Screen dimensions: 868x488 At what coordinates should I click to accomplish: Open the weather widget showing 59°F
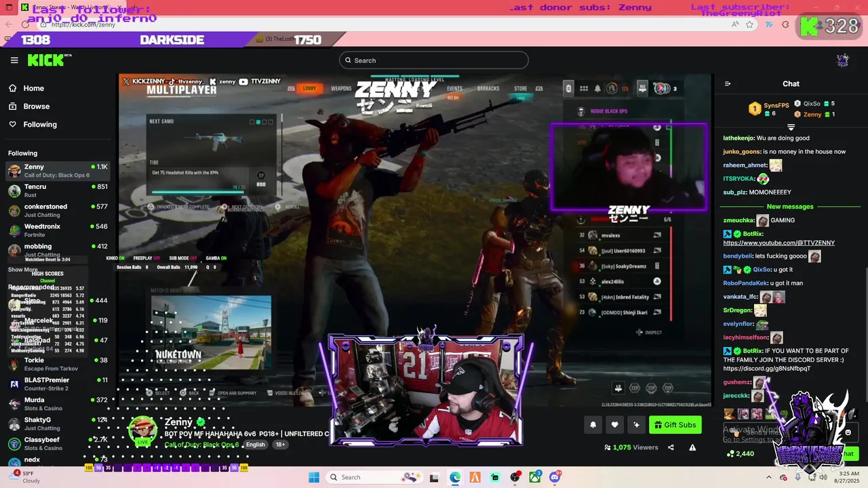(x=23, y=477)
